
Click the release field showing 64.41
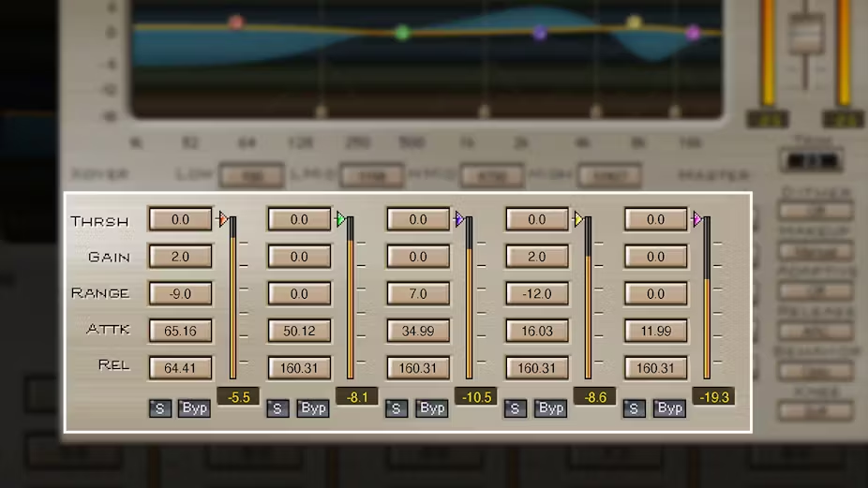pos(180,368)
